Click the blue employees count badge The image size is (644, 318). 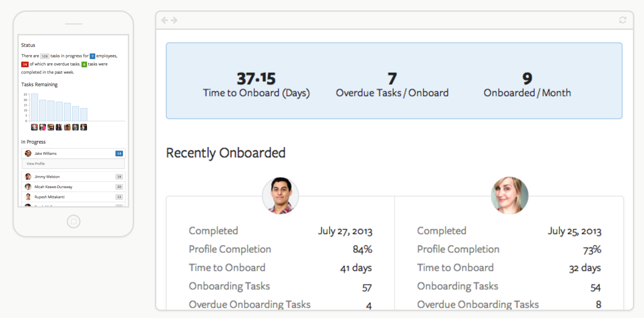[x=92, y=56]
